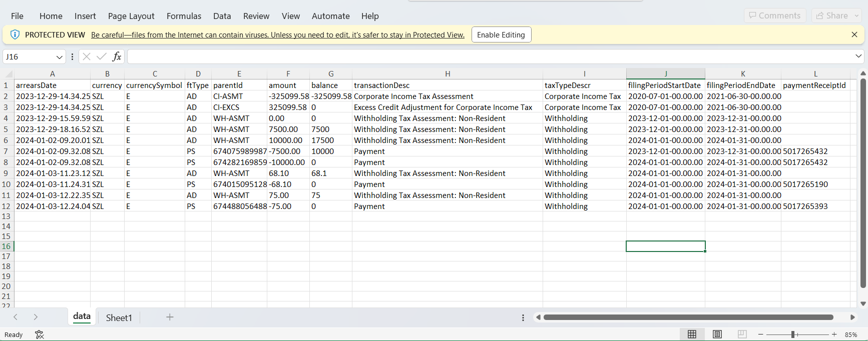This screenshot has width=868, height=341.
Task: Click the Protected View shield icon
Action: (x=15, y=34)
